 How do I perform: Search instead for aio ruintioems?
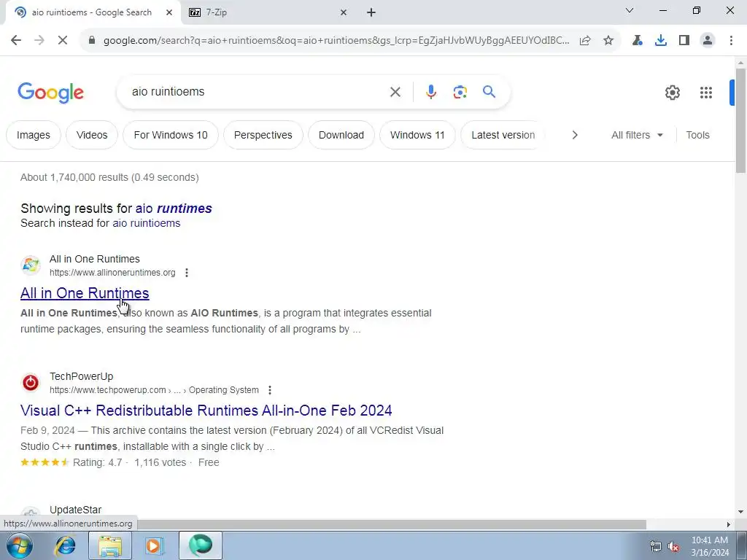pyautogui.click(x=146, y=223)
